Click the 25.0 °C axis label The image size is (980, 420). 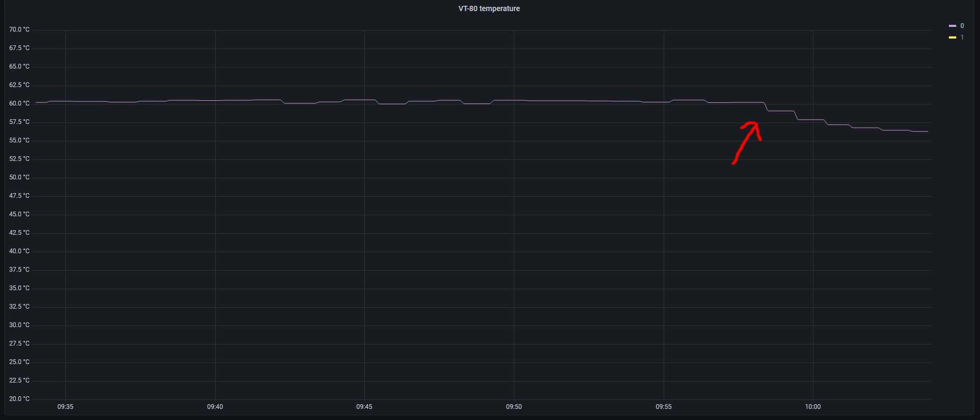[20, 362]
